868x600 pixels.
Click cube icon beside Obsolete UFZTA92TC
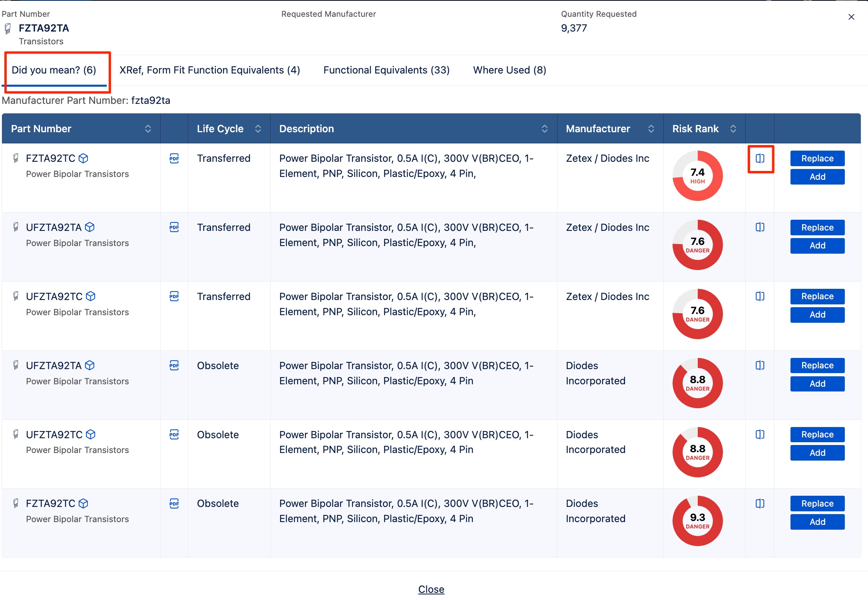pyautogui.click(x=91, y=435)
